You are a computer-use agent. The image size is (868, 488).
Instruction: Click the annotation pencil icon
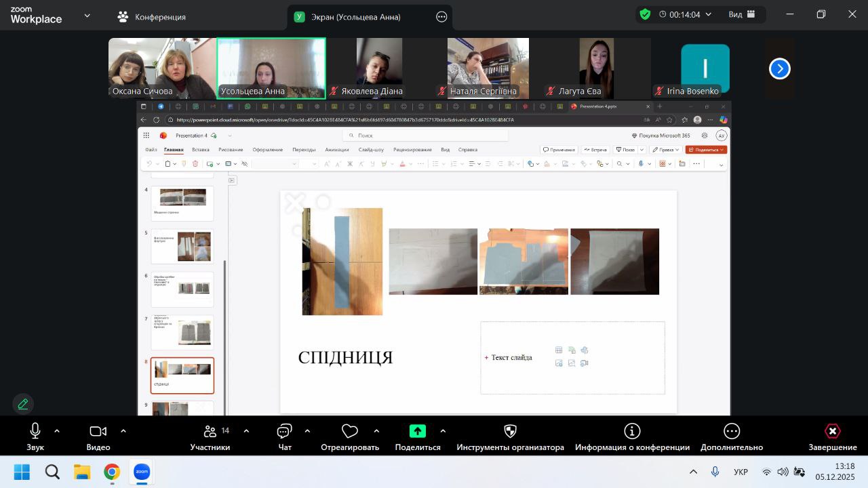(23, 404)
